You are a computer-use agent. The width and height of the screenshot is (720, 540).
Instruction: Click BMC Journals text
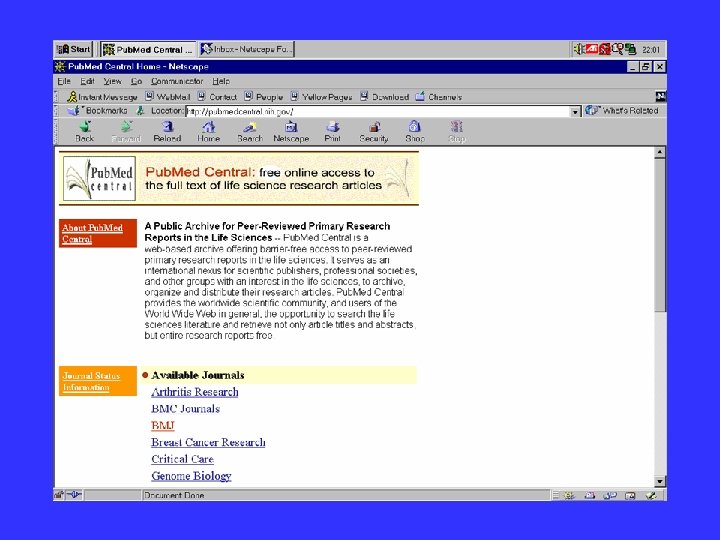[x=186, y=409]
